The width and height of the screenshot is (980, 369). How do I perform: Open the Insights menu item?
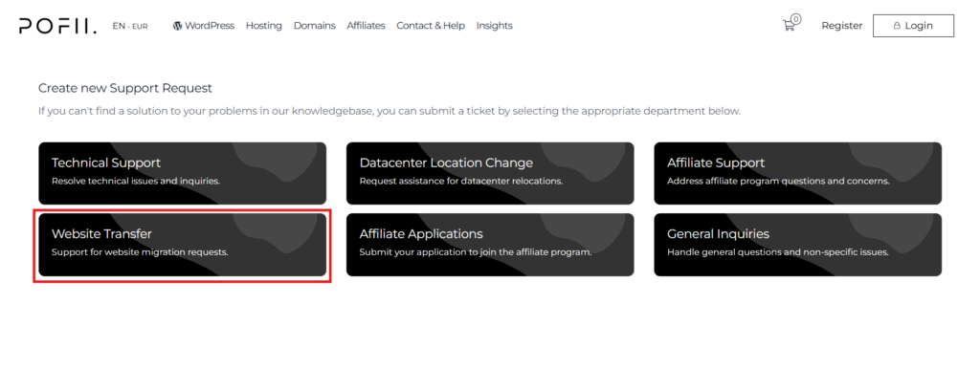[495, 26]
